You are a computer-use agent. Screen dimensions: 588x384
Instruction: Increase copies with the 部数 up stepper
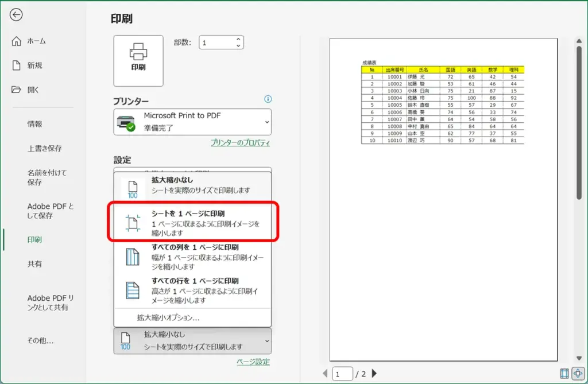point(238,39)
